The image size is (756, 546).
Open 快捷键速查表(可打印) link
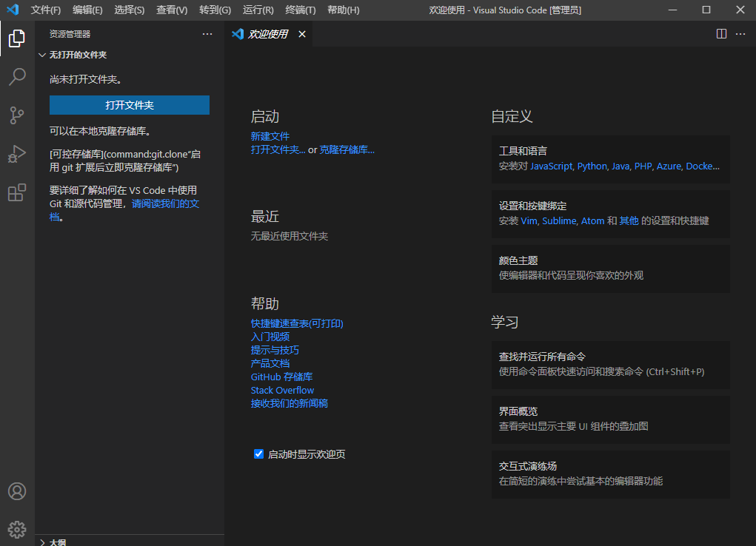tap(297, 323)
